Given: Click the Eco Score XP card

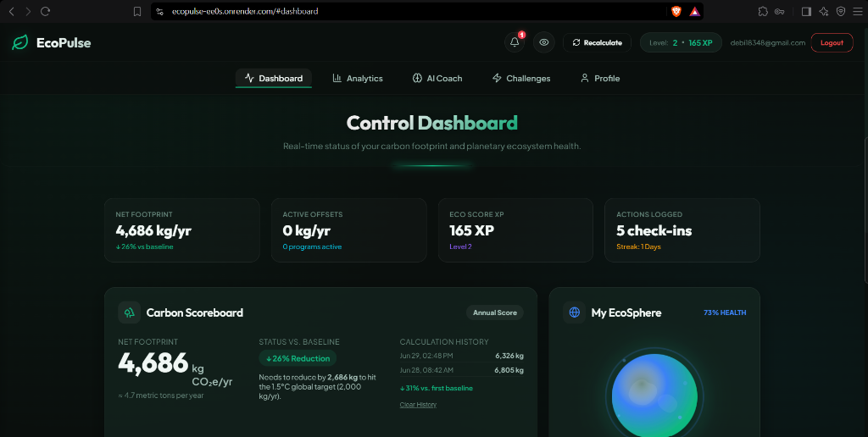Looking at the screenshot, I should (x=515, y=230).
